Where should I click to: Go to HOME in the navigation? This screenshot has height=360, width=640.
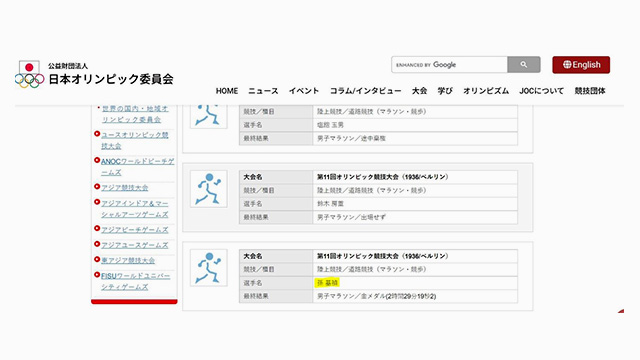coord(227,91)
